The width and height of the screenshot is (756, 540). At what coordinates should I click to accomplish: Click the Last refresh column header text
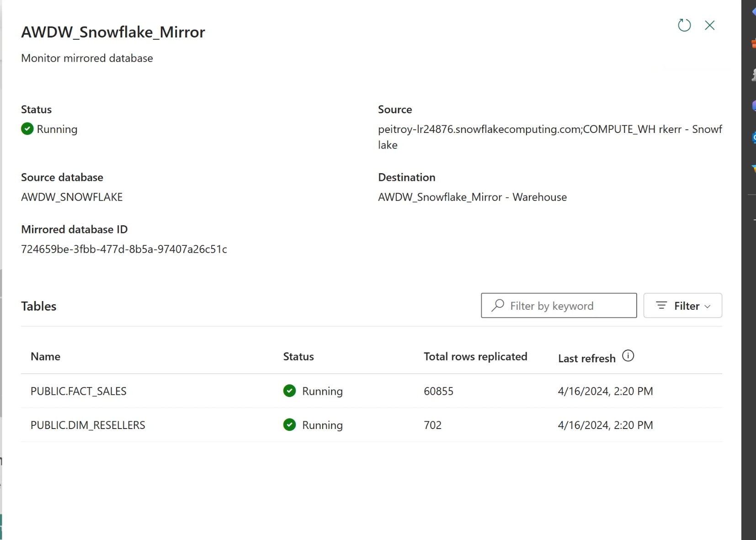pos(586,359)
